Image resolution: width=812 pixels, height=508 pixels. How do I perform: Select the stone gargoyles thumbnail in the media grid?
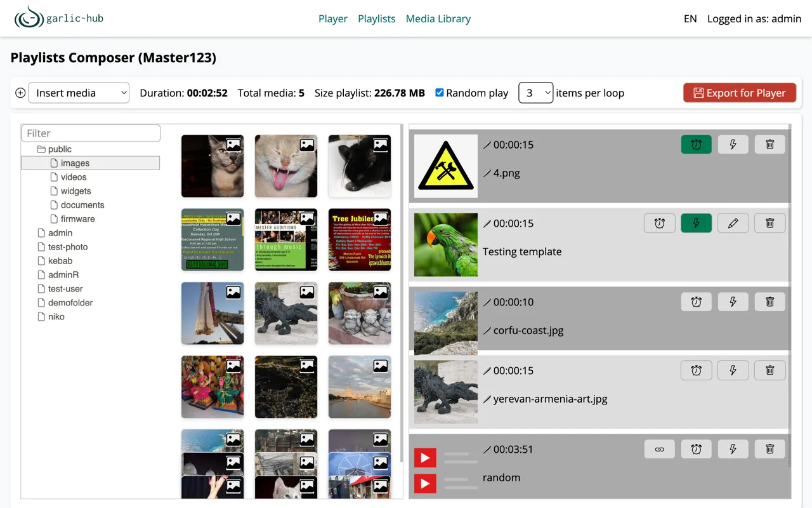[360, 314]
